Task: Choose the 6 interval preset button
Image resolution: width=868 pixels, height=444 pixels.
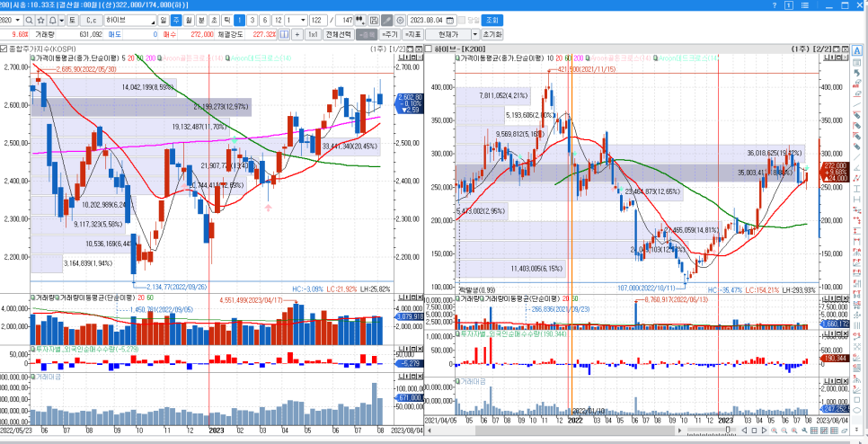Action: [264, 20]
